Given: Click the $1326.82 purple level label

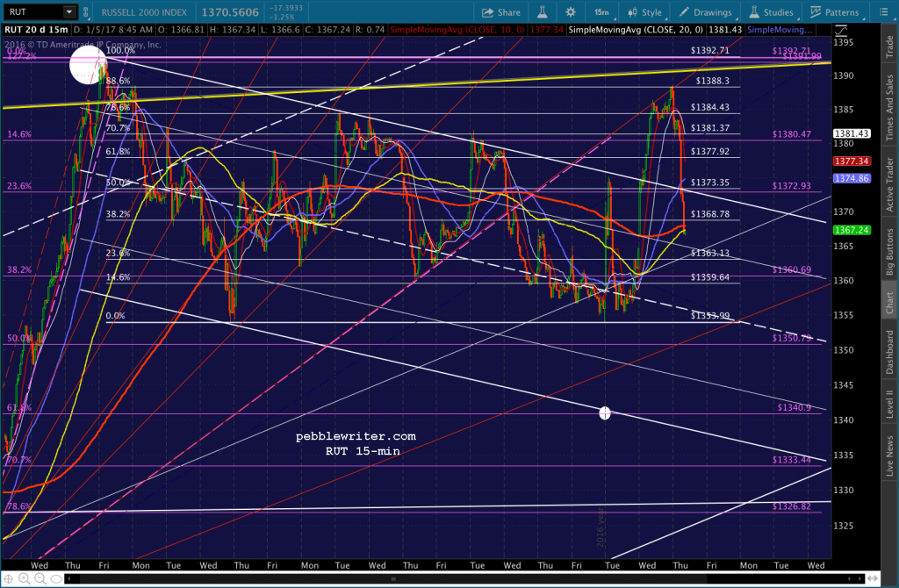Looking at the screenshot, I should point(791,506).
